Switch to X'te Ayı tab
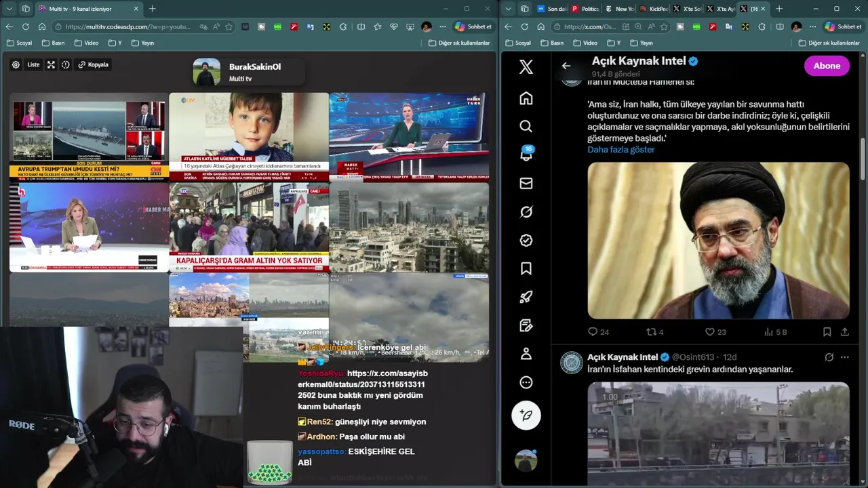Screen dimensions: 868x488 (x=721, y=9)
